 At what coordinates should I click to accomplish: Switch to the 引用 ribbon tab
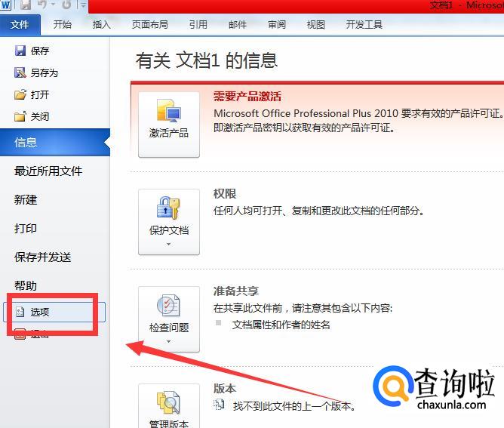(x=198, y=25)
